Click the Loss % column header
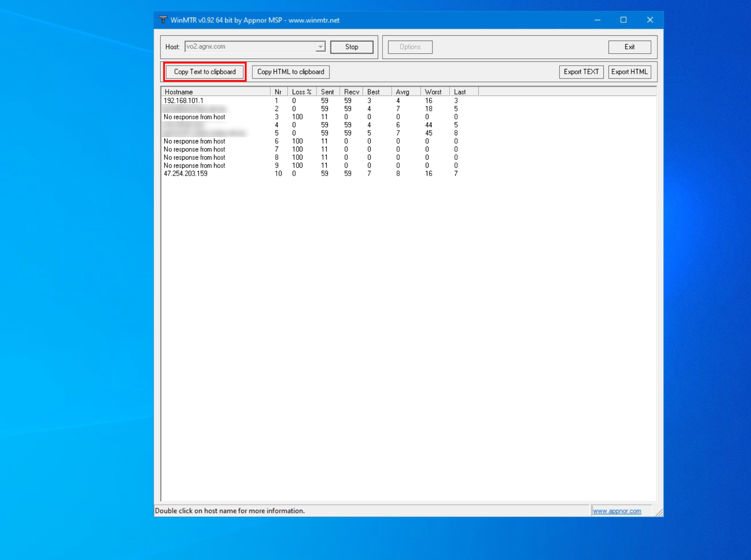This screenshot has width=751, height=560. pyautogui.click(x=301, y=92)
